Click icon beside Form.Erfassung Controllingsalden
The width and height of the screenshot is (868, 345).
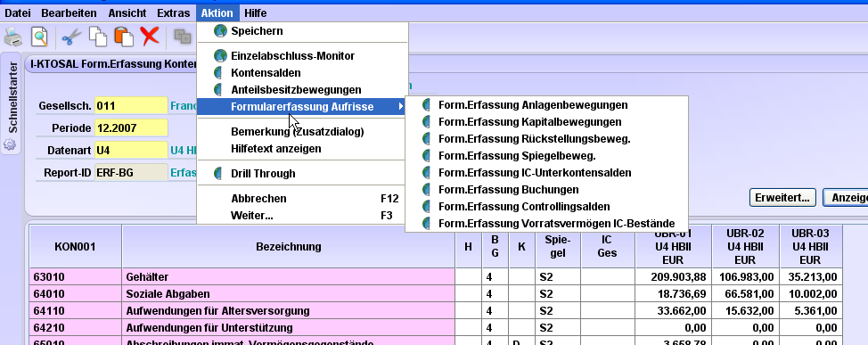coord(426,207)
